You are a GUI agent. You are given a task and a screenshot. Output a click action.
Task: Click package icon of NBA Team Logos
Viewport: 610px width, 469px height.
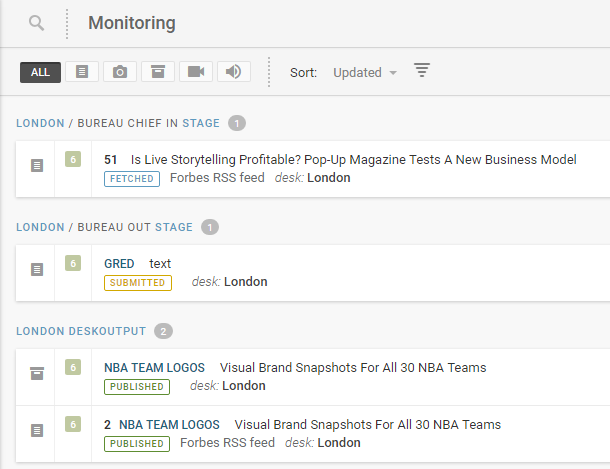coord(37,374)
